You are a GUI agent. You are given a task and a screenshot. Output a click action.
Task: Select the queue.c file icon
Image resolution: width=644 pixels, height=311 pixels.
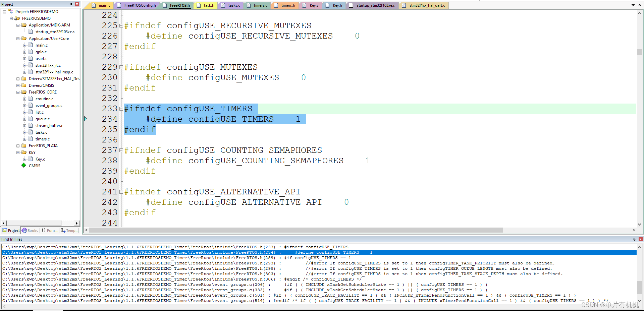31,119
